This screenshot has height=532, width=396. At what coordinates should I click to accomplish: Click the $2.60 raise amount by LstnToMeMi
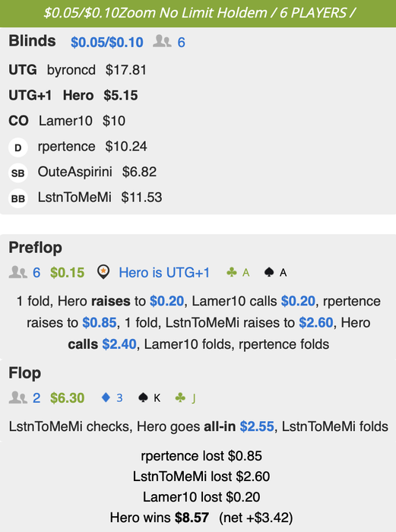(x=316, y=322)
